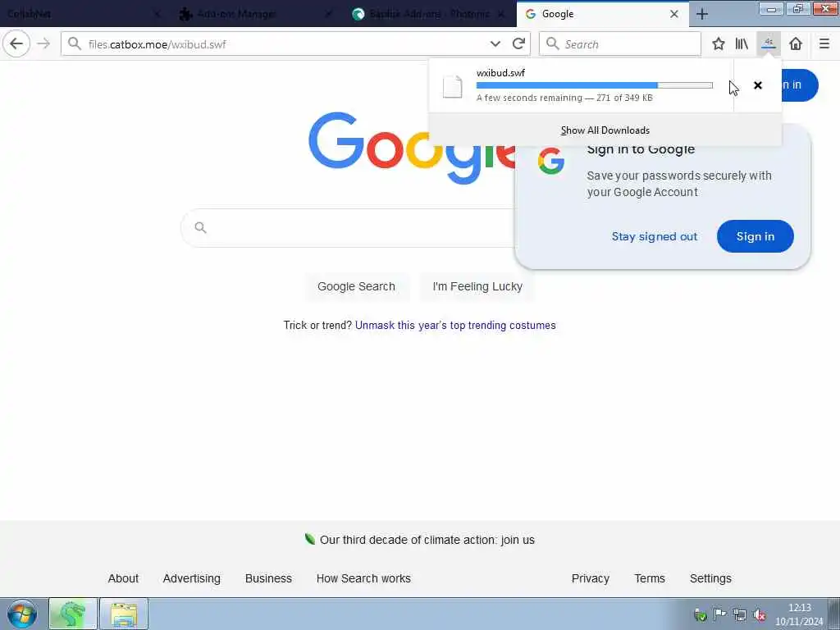The width and height of the screenshot is (840, 630).
Task: Click the muted volume tray icon
Action: (x=760, y=615)
